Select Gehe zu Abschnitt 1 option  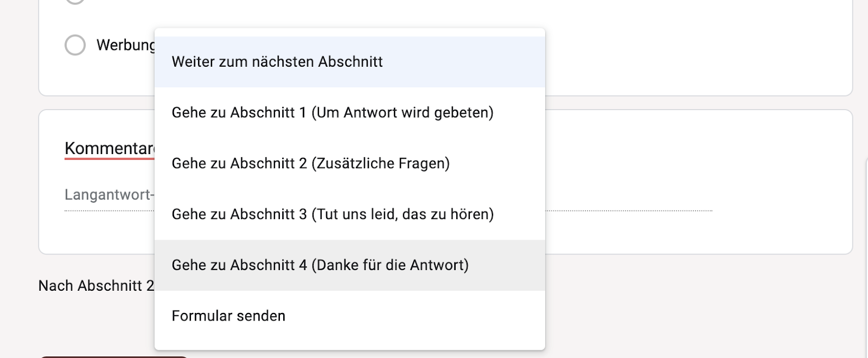coord(332,113)
